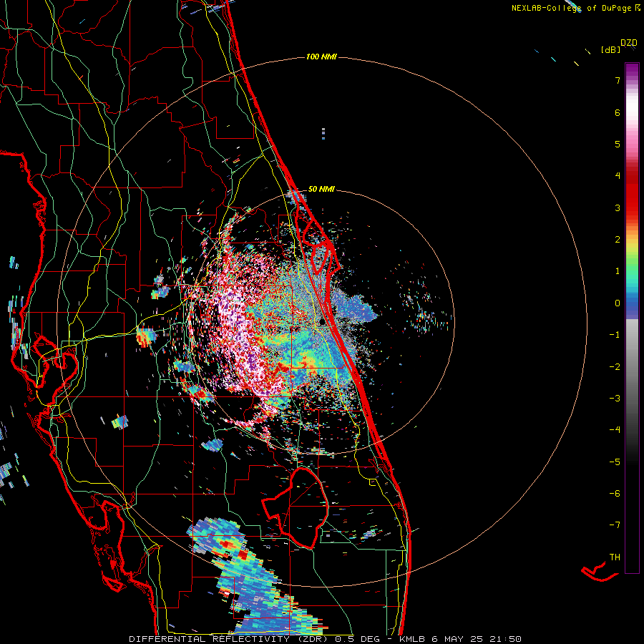Click the -6 dB value on color scale
The width and height of the screenshot is (644, 644).
coord(615,493)
